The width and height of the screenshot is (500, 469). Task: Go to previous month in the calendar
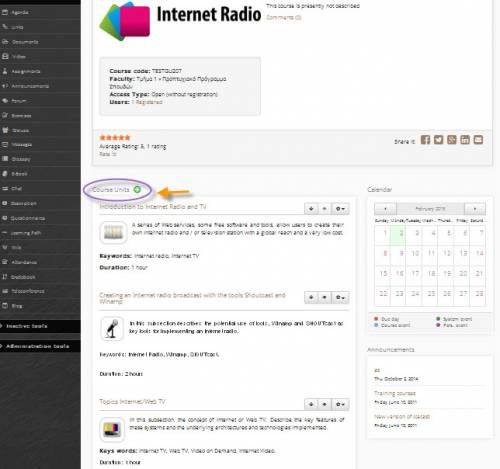[385, 209]
